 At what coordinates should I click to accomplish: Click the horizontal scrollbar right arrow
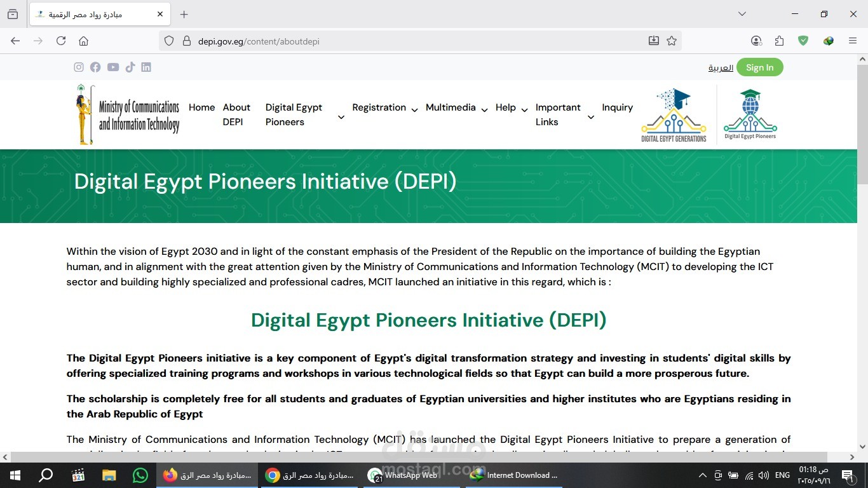pyautogui.click(x=852, y=457)
